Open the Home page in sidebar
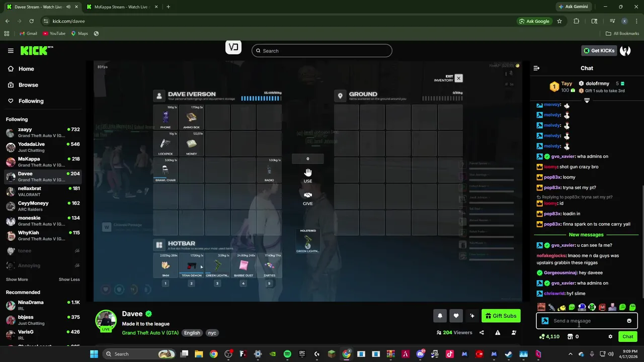The width and height of the screenshot is (644, 362). [26, 69]
